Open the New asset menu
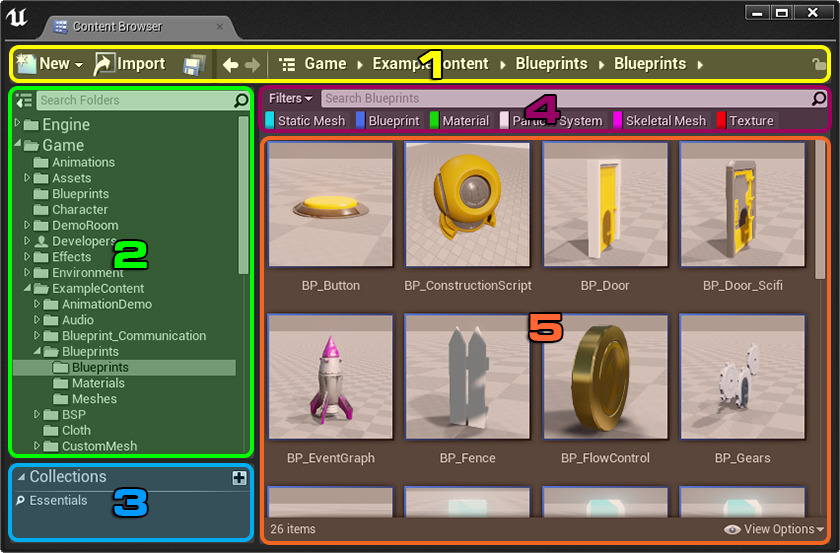 coord(49,64)
